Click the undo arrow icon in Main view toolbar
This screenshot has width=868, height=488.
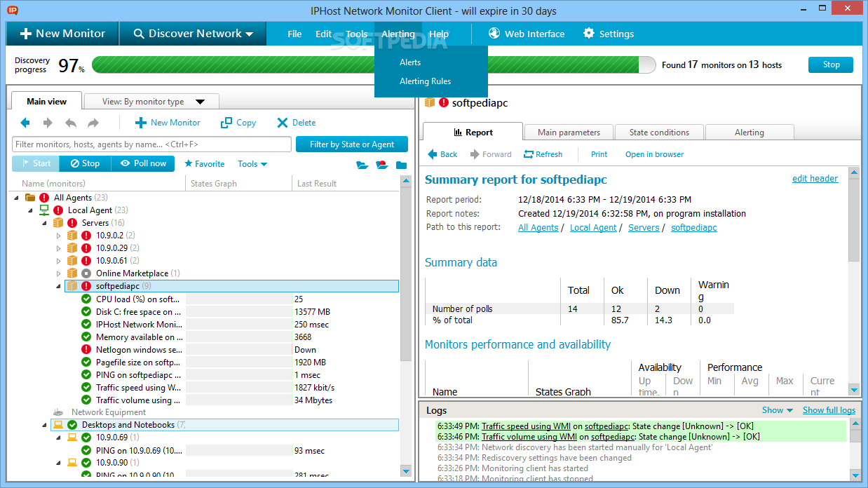click(71, 123)
